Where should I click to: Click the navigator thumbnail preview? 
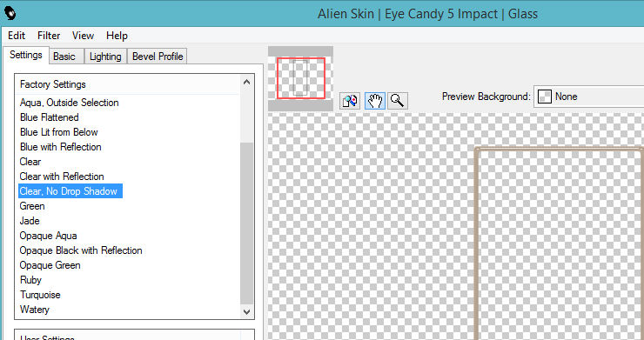[300, 78]
